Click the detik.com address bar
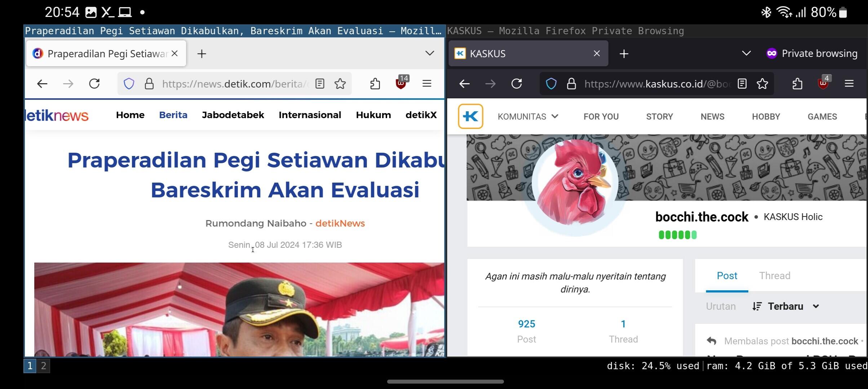 pyautogui.click(x=234, y=84)
